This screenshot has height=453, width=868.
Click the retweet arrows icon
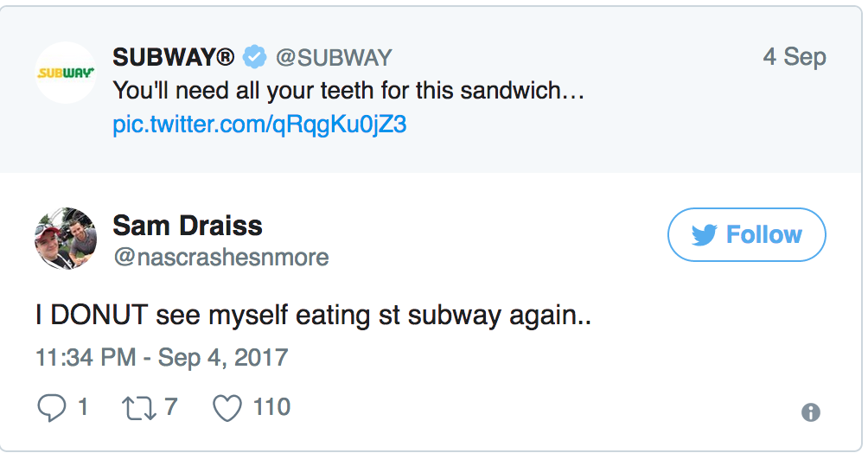[x=139, y=407]
